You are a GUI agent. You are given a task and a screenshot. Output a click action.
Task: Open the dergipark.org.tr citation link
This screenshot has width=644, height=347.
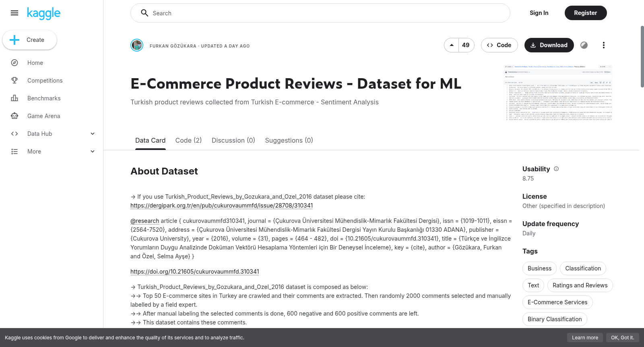pyautogui.click(x=221, y=206)
